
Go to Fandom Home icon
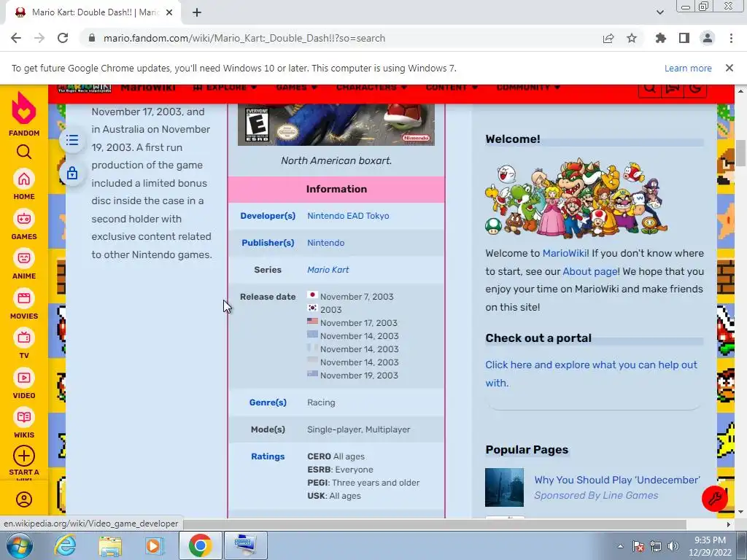point(24,179)
